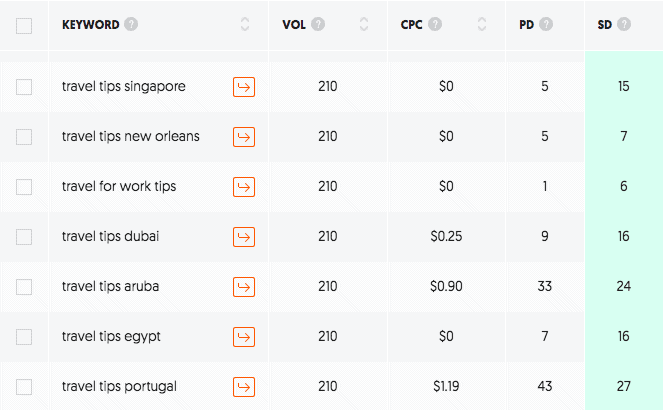The height and width of the screenshot is (414, 667).
Task: Toggle the select-all checkbox in header
Action: tap(24, 26)
